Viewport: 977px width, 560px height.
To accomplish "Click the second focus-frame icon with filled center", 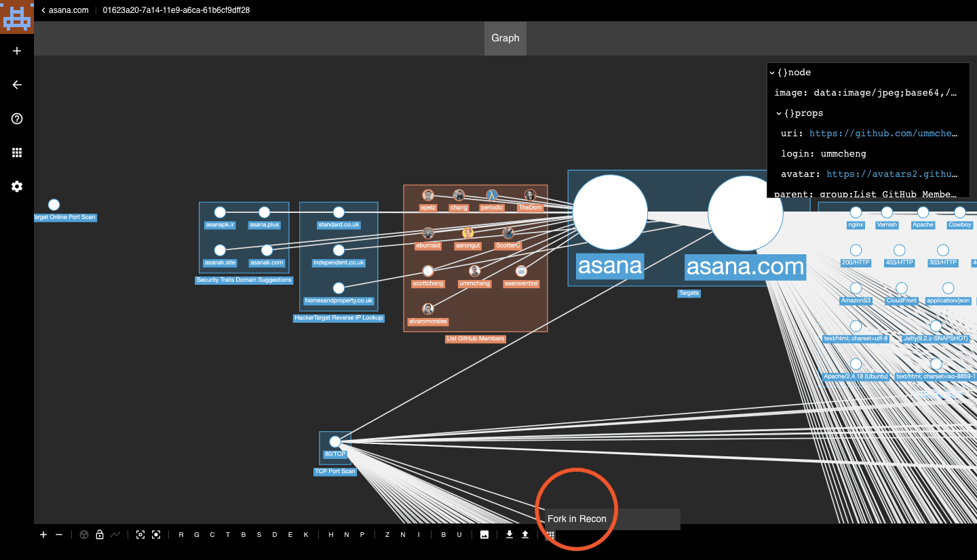I will 156,535.
